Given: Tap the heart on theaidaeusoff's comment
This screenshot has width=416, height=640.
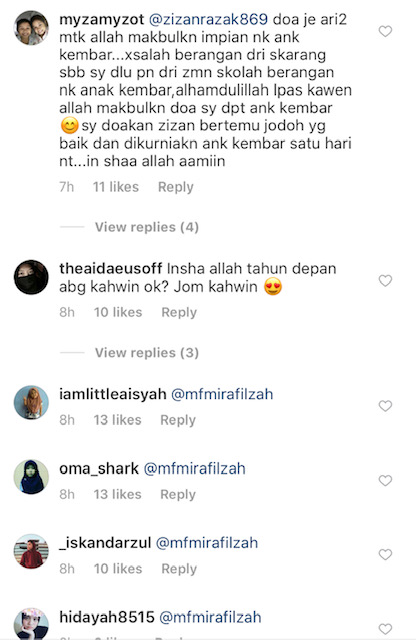Looking at the screenshot, I should click(385, 280).
